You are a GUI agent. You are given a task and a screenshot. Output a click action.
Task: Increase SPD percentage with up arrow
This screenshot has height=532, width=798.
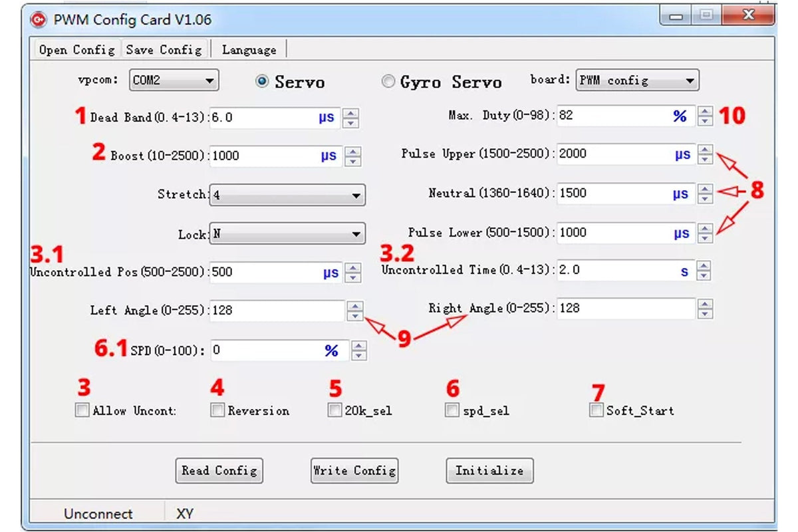(x=359, y=345)
